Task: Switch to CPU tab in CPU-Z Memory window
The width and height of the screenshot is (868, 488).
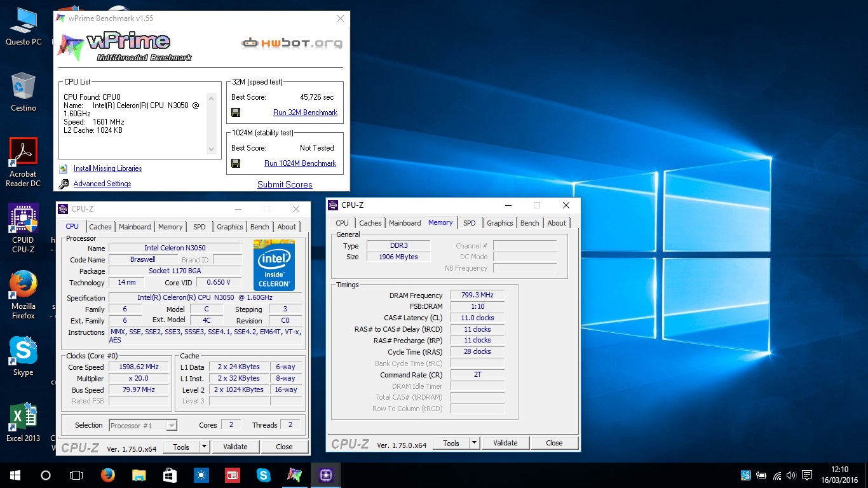Action: (342, 223)
